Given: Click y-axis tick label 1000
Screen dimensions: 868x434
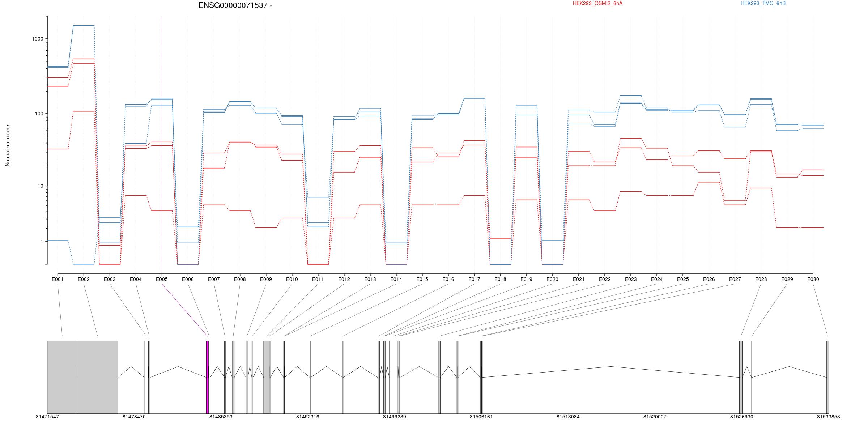Looking at the screenshot, I should [x=38, y=39].
